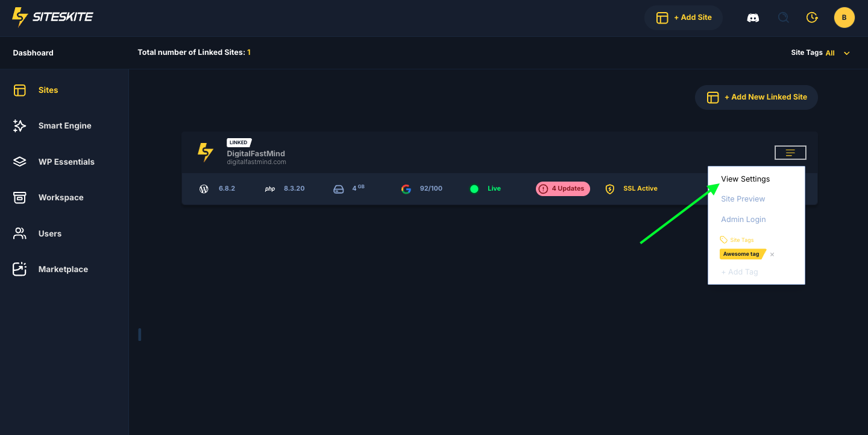Click the WordPress version icon
The width and height of the screenshot is (868, 435).
[x=204, y=189]
